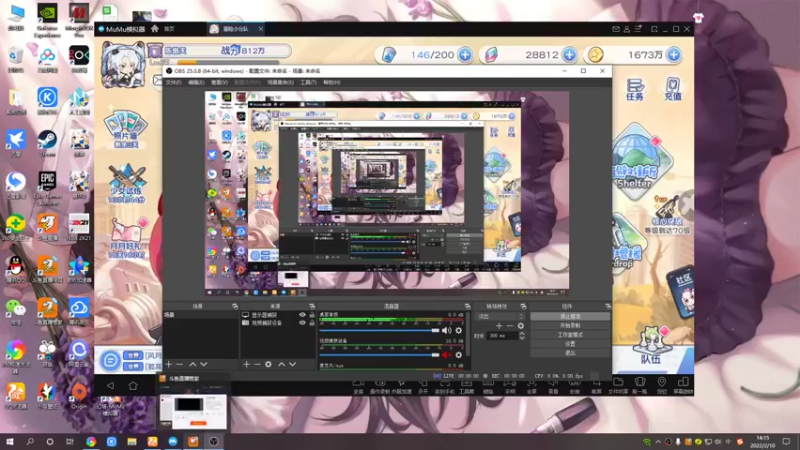Open the 淡出 transition type dropdown
Screen dimensions: 800x450
tap(500, 316)
